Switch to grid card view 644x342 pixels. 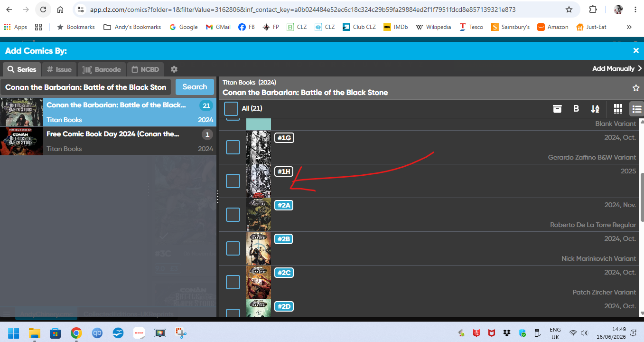click(x=618, y=109)
